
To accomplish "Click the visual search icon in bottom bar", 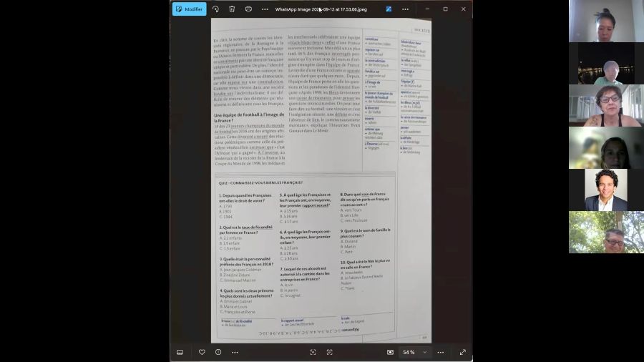I will (313, 352).
